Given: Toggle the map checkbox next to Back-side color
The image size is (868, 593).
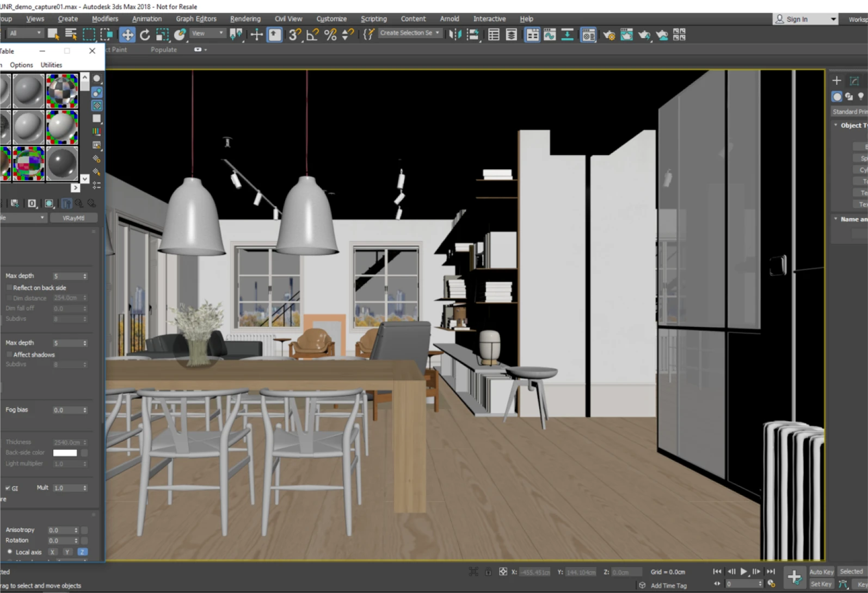Looking at the screenshot, I should 84,453.
